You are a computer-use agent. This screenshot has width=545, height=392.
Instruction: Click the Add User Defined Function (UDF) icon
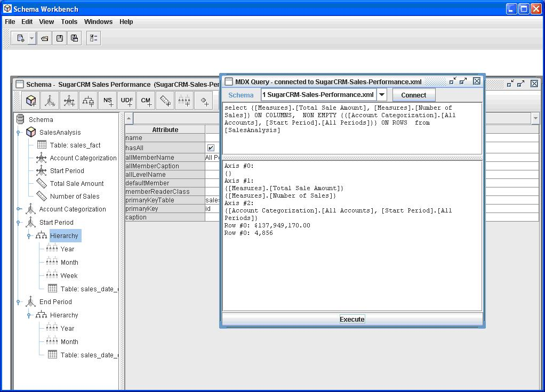(127, 100)
